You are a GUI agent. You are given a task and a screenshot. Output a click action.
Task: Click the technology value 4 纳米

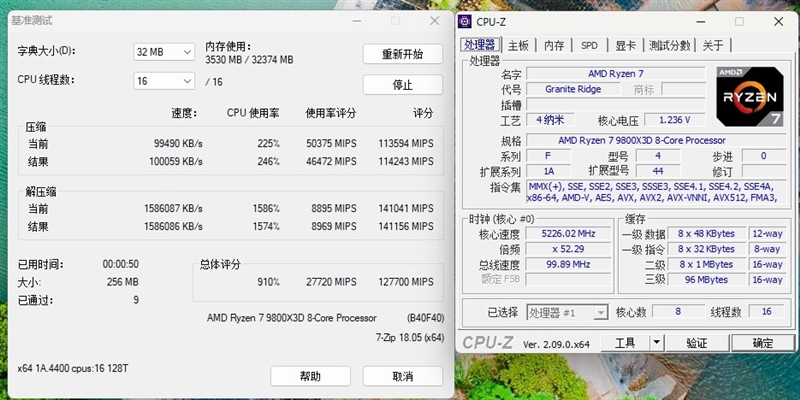[550, 120]
